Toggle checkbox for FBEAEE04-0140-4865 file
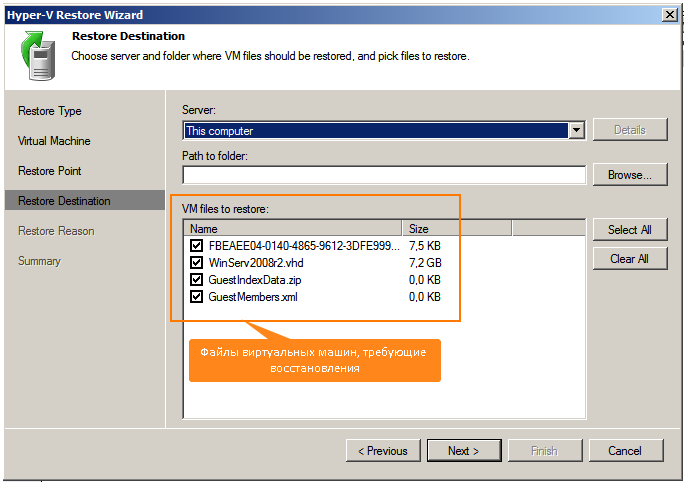Screen dimensions: 686x484 [196, 245]
